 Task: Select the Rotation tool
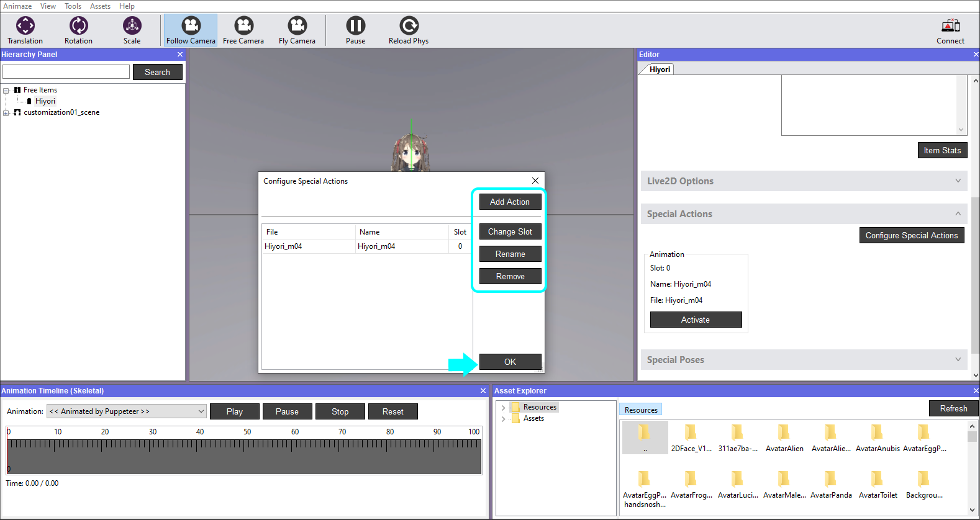[x=78, y=30]
